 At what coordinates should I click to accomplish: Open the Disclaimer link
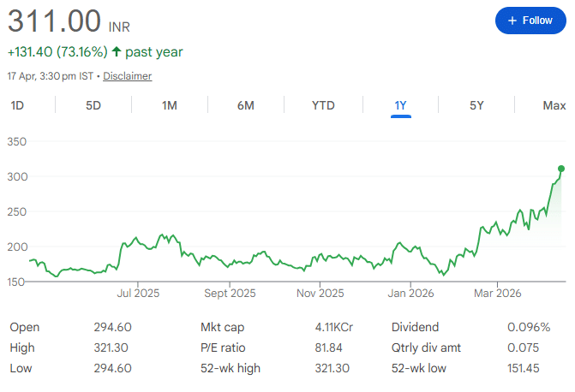tap(128, 76)
